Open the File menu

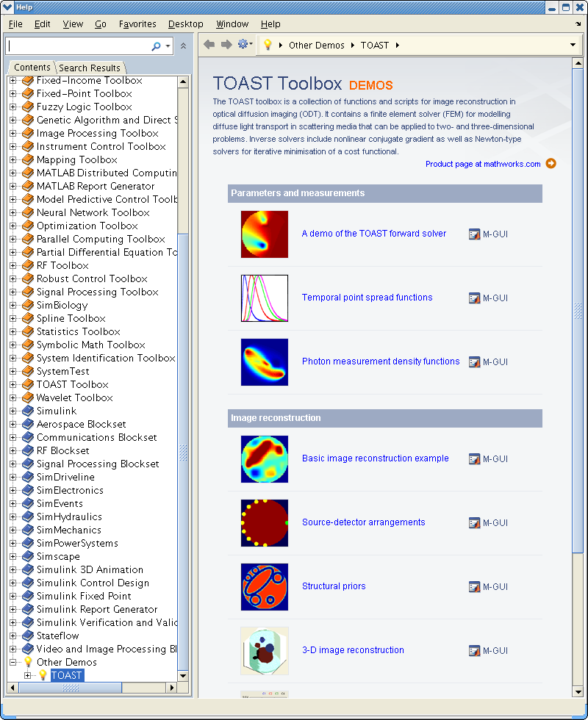(x=15, y=24)
